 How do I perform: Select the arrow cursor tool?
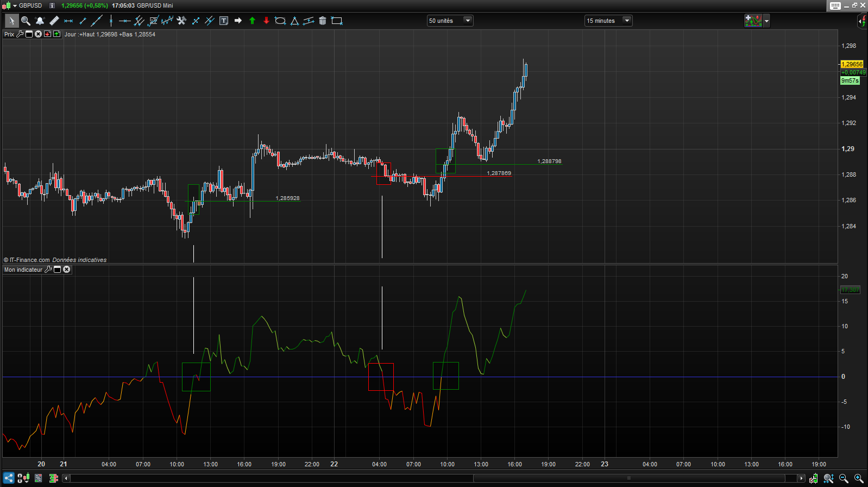11,21
